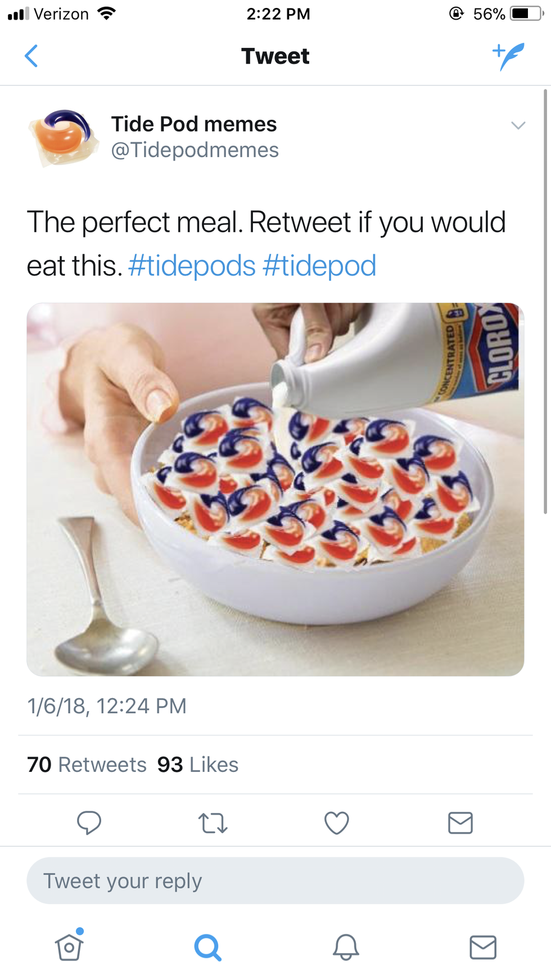Like the tweet with heart icon

click(x=337, y=823)
